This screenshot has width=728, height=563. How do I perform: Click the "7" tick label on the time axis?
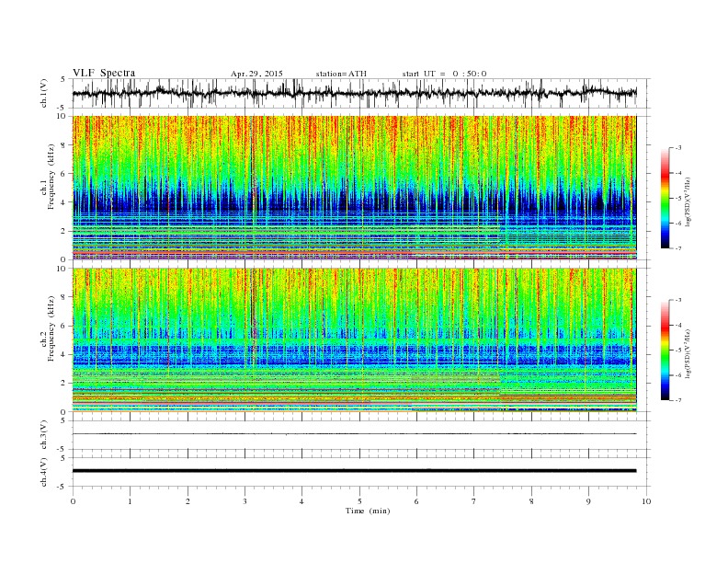474,501
